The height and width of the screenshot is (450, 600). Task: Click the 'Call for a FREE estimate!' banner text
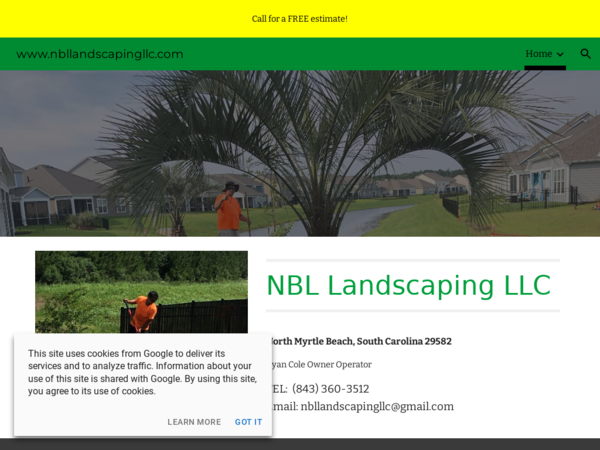pos(300,19)
